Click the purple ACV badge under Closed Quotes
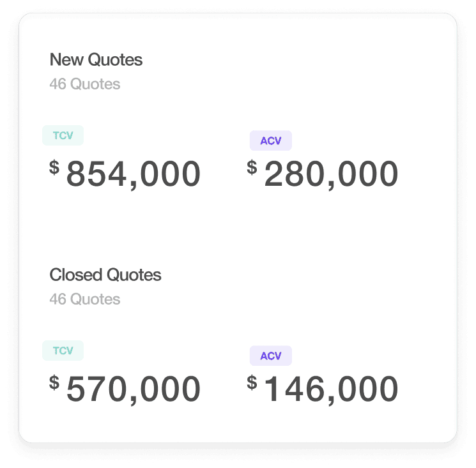The image size is (476, 468). click(271, 356)
